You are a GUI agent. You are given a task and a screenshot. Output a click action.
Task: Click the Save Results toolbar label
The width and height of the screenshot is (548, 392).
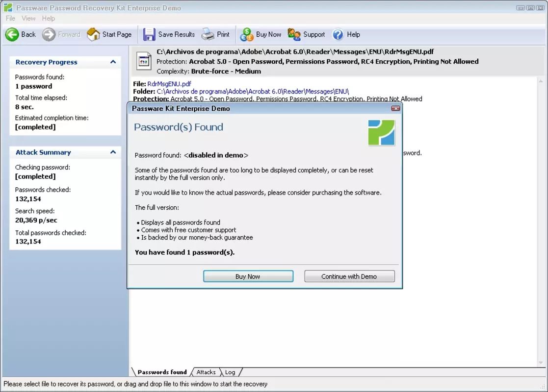point(177,35)
